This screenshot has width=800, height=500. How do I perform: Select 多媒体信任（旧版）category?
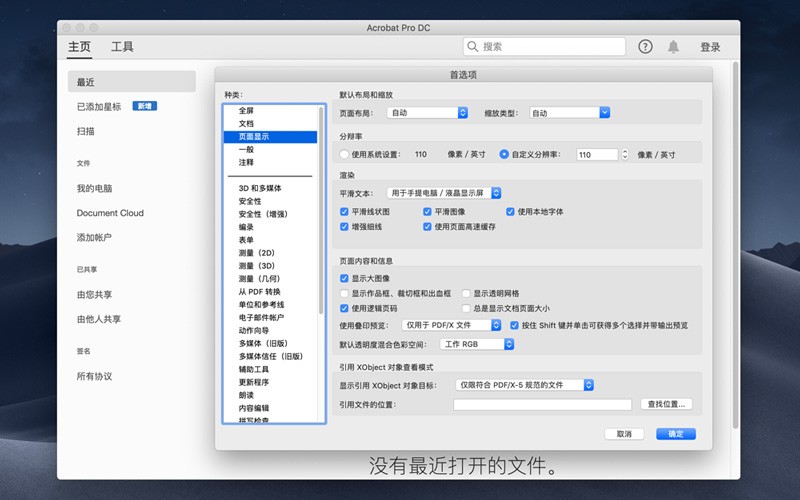tap(271, 356)
